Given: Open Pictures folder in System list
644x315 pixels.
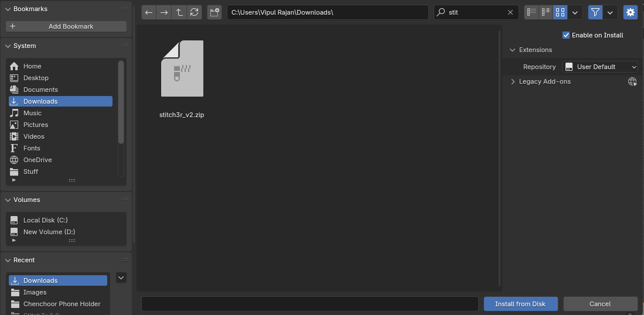Looking at the screenshot, I should click(x=60, y=125).
